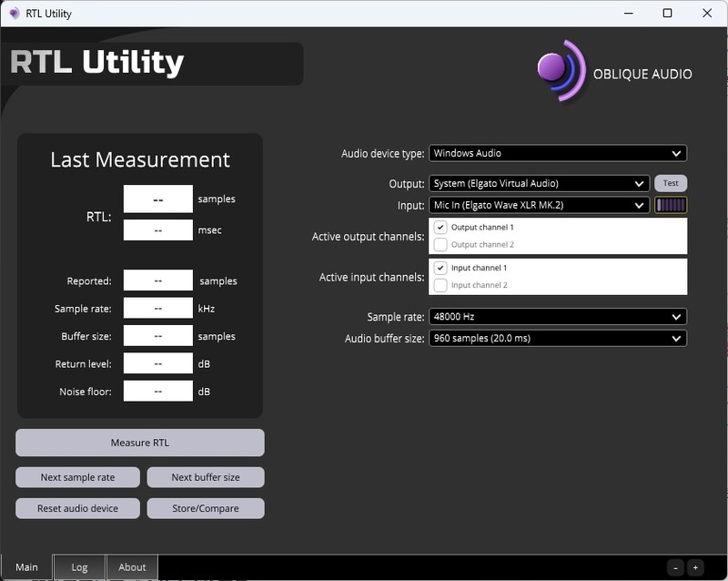Open the About tab
Screen dimensions: 728x581
click(x=132, y=566)
